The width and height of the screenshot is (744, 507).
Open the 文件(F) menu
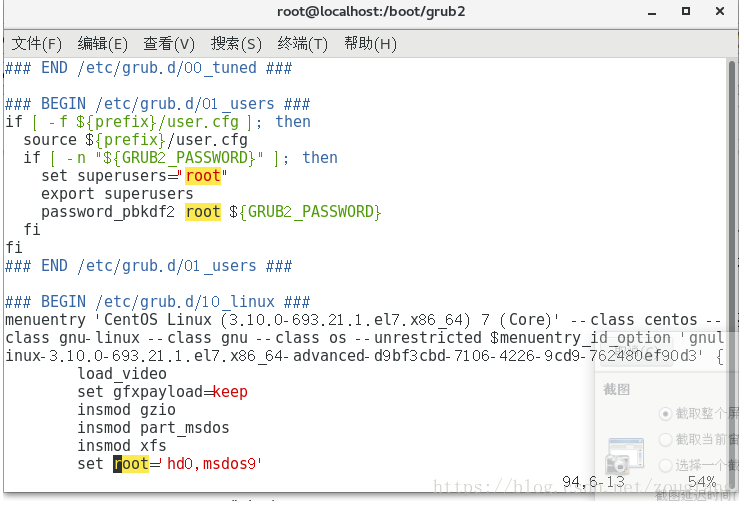(x=37, y=44)
